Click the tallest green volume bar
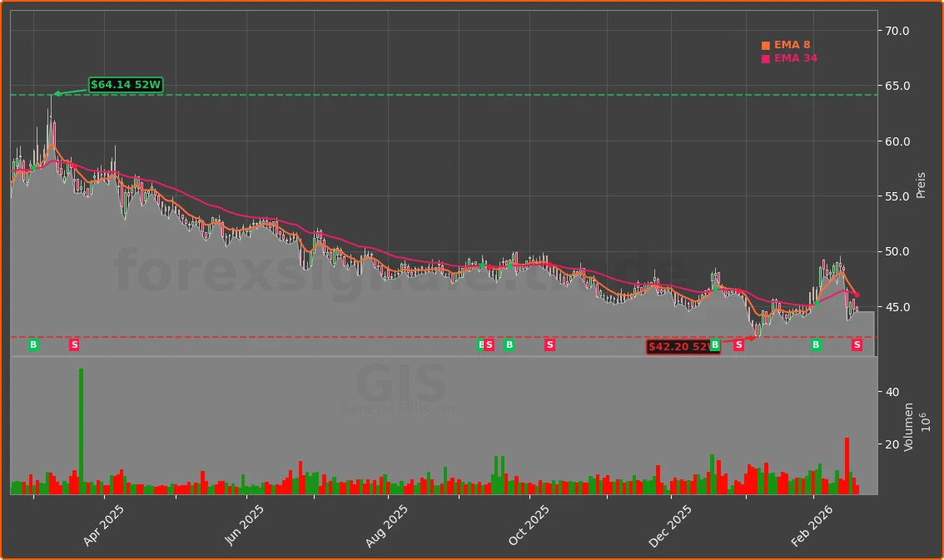This screenshot has width=944, height=560. [81, 431]
